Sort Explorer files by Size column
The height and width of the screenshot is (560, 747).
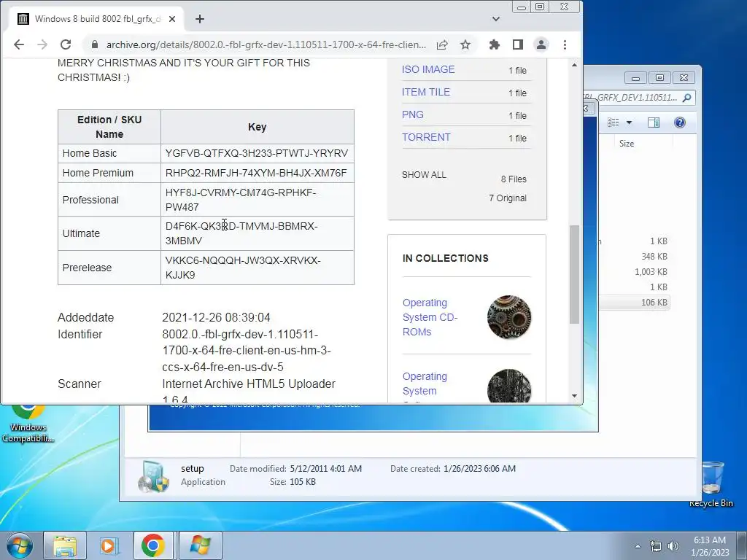coord(627,144)
